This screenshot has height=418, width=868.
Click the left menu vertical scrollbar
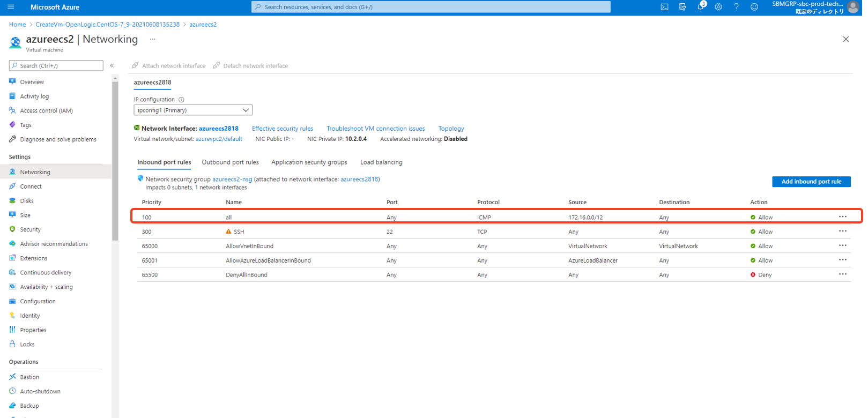click(115, 161)
